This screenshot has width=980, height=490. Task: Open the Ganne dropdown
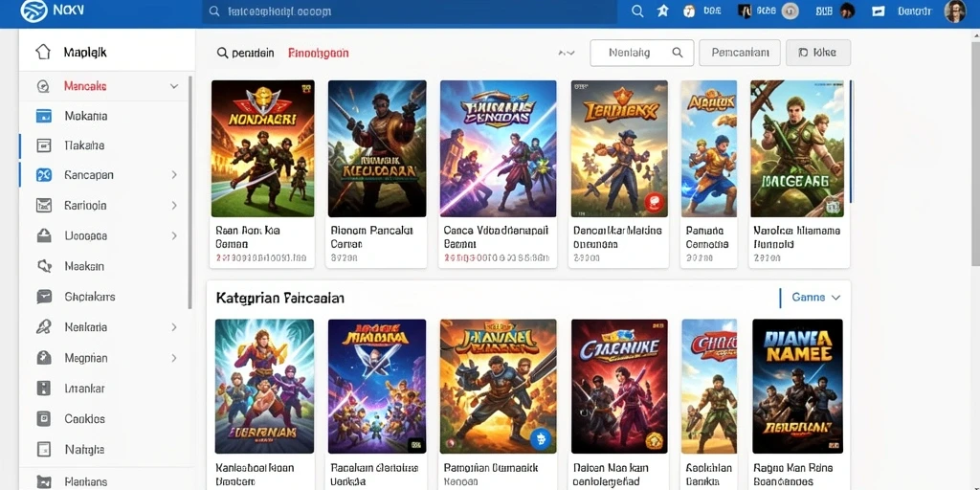[815, 298]
